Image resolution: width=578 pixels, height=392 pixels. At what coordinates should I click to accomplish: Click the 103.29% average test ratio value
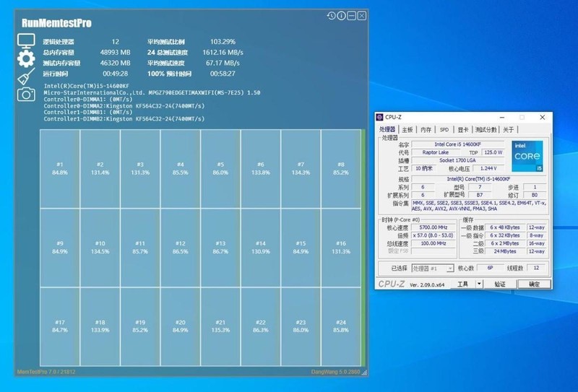point(223,42)
